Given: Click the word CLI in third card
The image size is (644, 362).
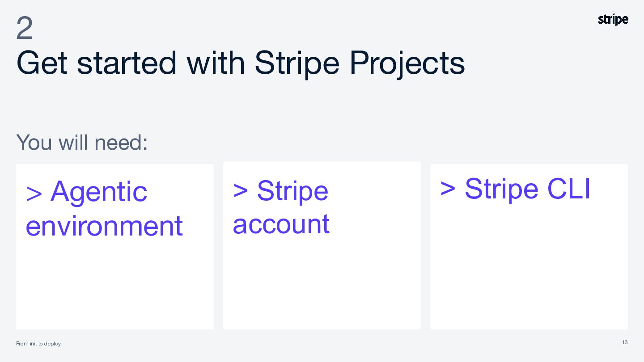Looking at the screenshot, I should (569, 189).
